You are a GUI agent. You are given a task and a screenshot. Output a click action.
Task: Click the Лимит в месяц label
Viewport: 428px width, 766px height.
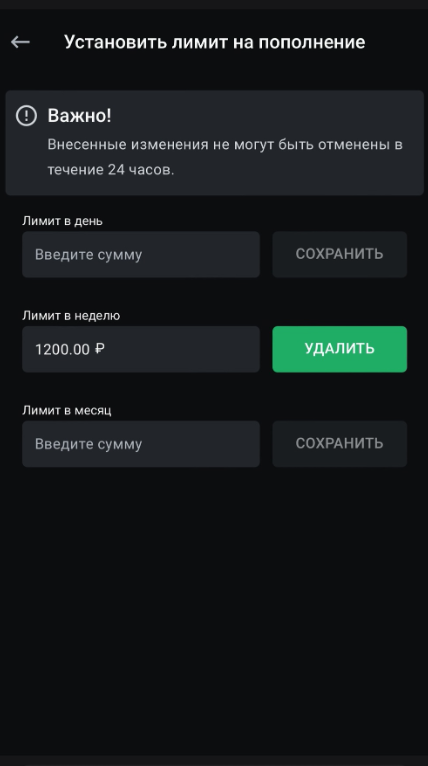[67, 410]
